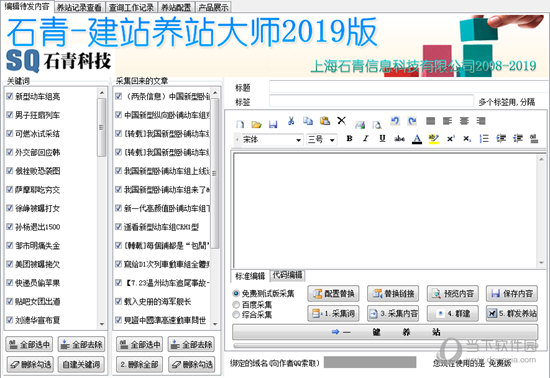The width and height of the screenshot is (550, 378).
Task: Uncheck keyword 新型动车组亮
Action: click(x=10, y=96)
